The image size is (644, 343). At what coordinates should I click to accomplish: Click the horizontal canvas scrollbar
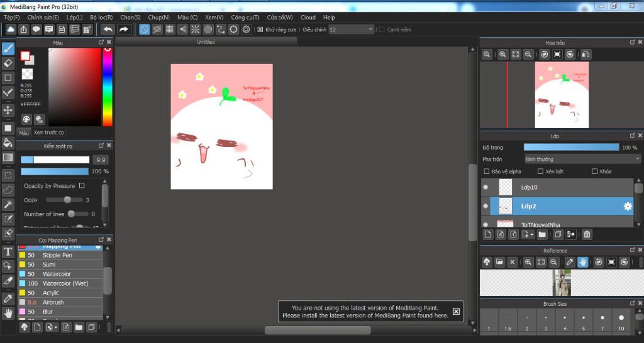(318, 330)
